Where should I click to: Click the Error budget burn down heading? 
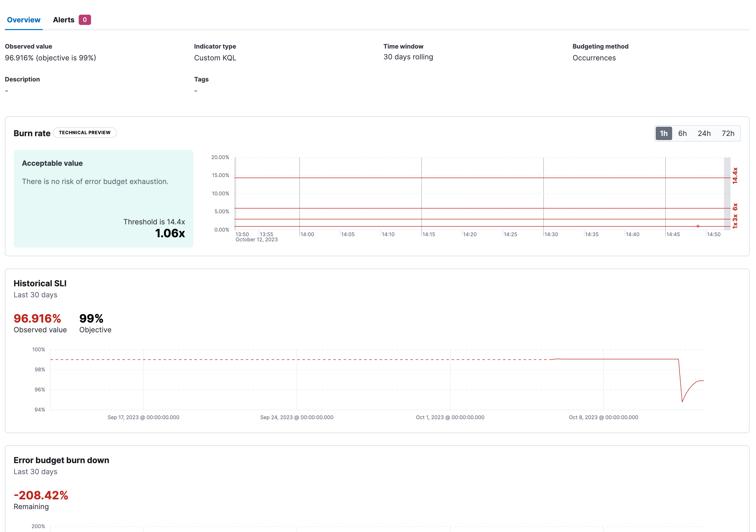click(x=61, y=460)
